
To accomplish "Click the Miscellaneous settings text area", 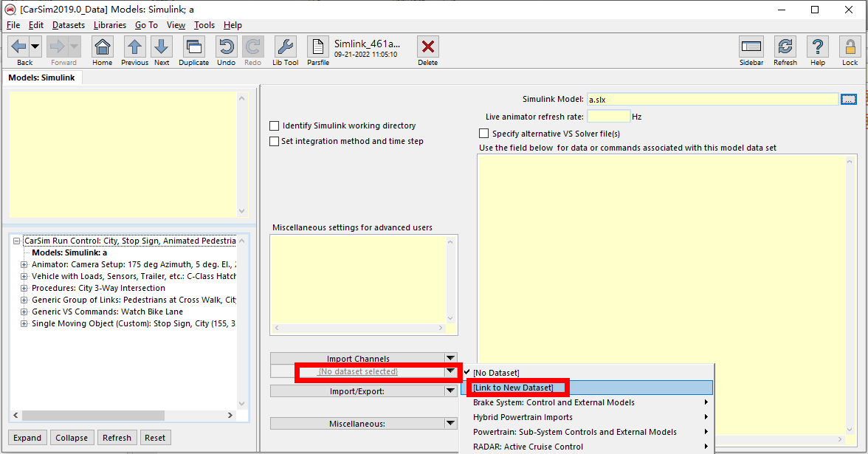I will [x=358, y=280].
